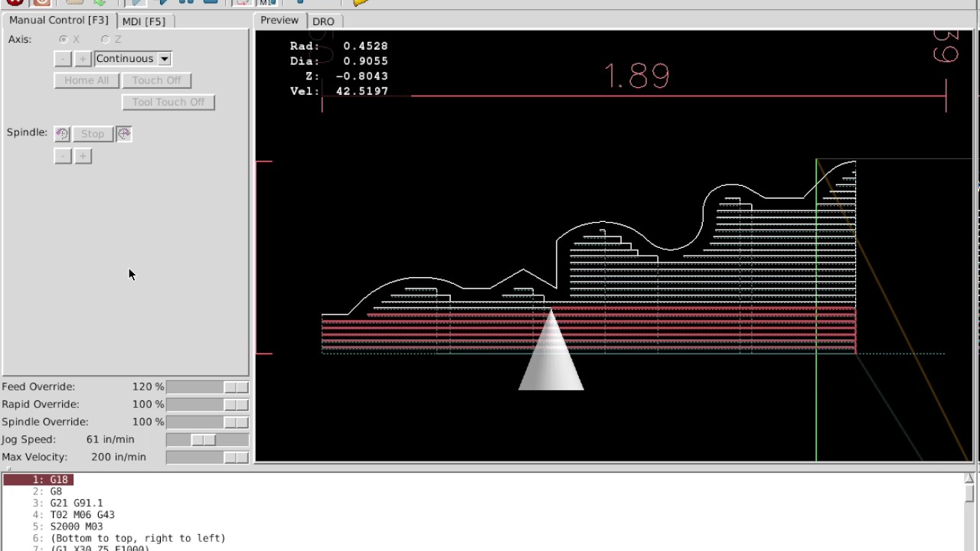The width and height of the screenshot is (980, 551).
Task: Click the Feed Override 120 % value
Action: (148, 387)
